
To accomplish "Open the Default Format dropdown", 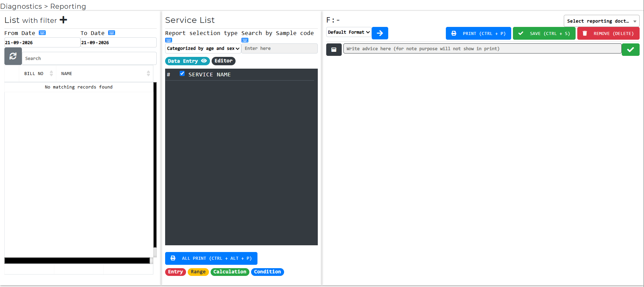I will (349, 32).
